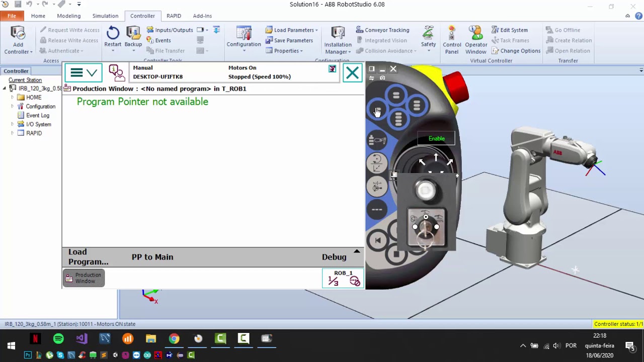
Task: Open the Windows Start menu
Action: coord(11,346)
